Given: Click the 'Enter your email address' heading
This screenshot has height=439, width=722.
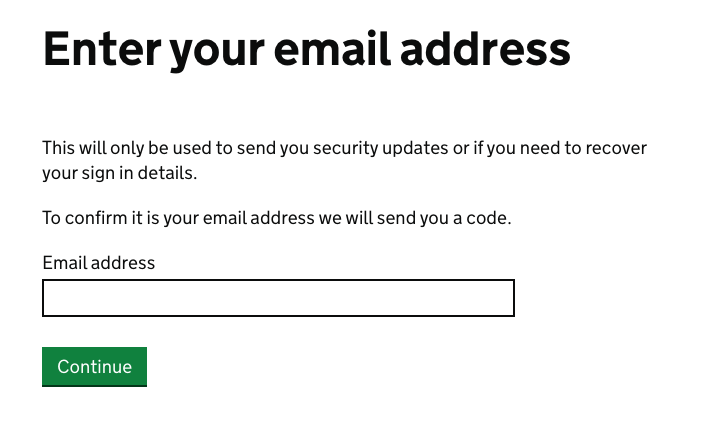Looking at the screenshot, I should click(306, 50).
